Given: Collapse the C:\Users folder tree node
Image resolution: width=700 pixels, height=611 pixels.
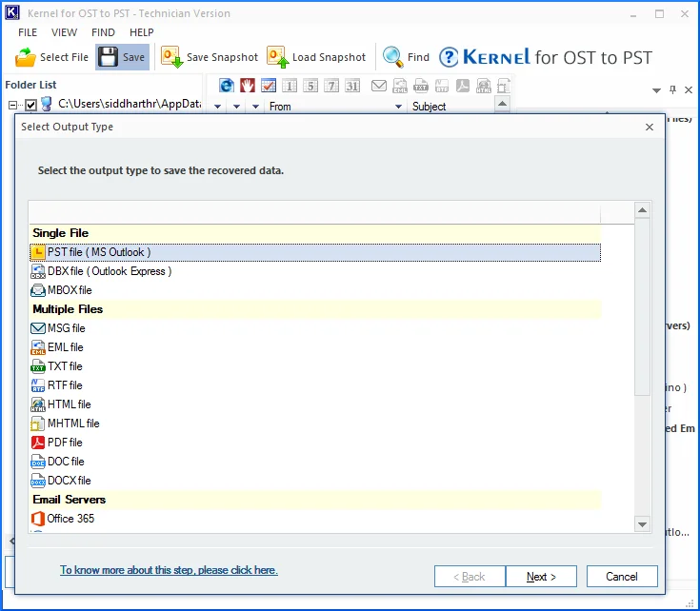Looking at the screenshot, I should 13,105.
